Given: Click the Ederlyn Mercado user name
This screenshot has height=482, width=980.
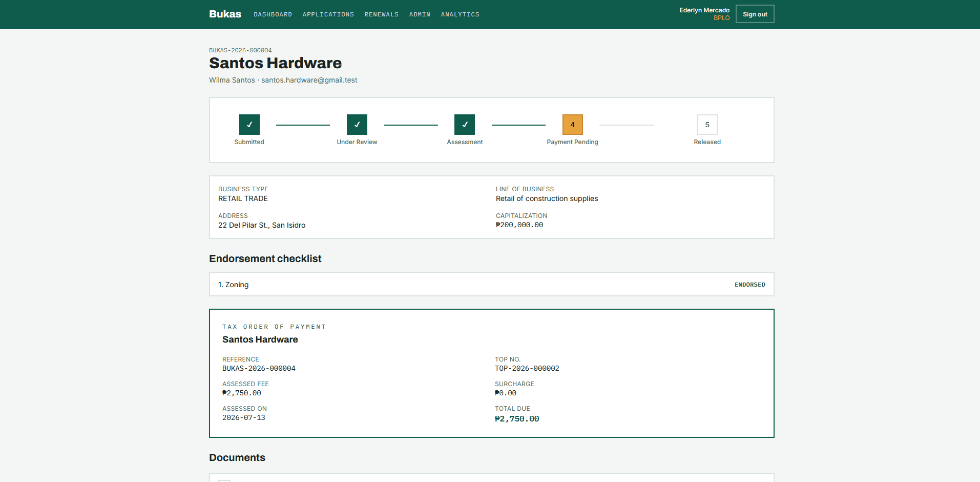Looking at the screenshot, I should 704,10.
